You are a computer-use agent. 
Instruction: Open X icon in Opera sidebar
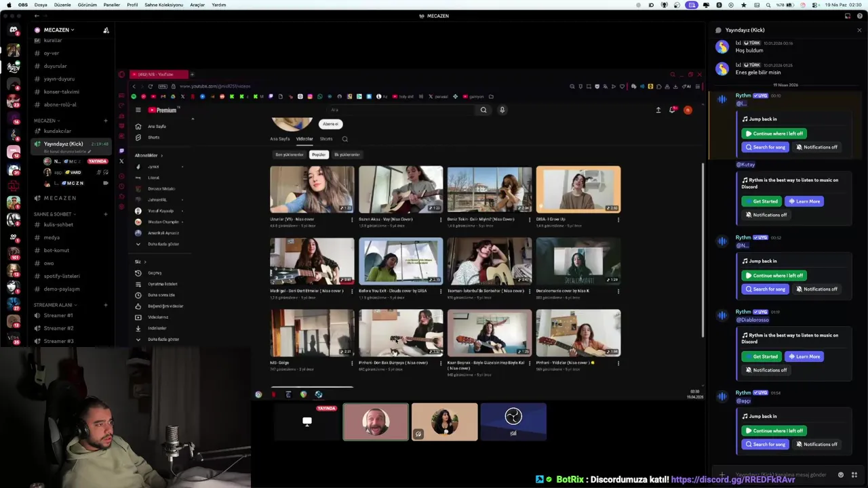[x=121, y=161]
